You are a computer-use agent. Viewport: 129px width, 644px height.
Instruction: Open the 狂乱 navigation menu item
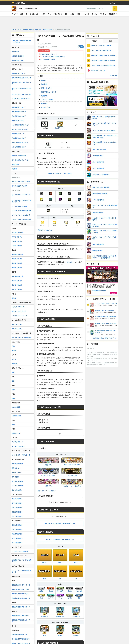(x=66, y=14)
